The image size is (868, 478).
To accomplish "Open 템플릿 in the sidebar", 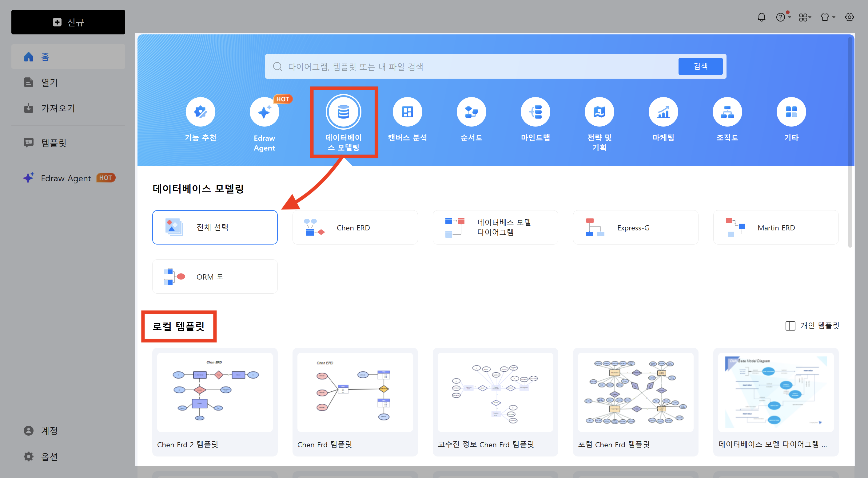I will click(x=54, y=143).
